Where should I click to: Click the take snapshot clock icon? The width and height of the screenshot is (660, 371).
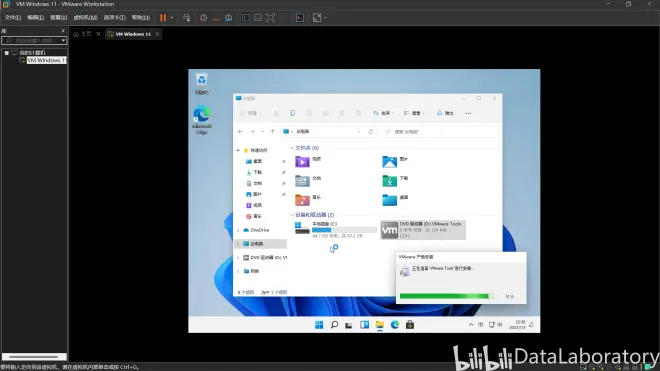point(203,18)
